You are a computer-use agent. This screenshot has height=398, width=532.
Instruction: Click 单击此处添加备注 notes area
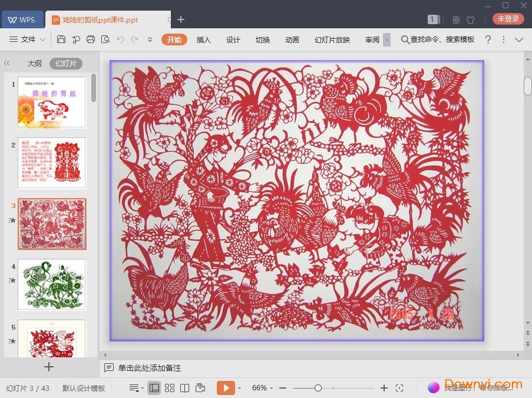(150, 368)
